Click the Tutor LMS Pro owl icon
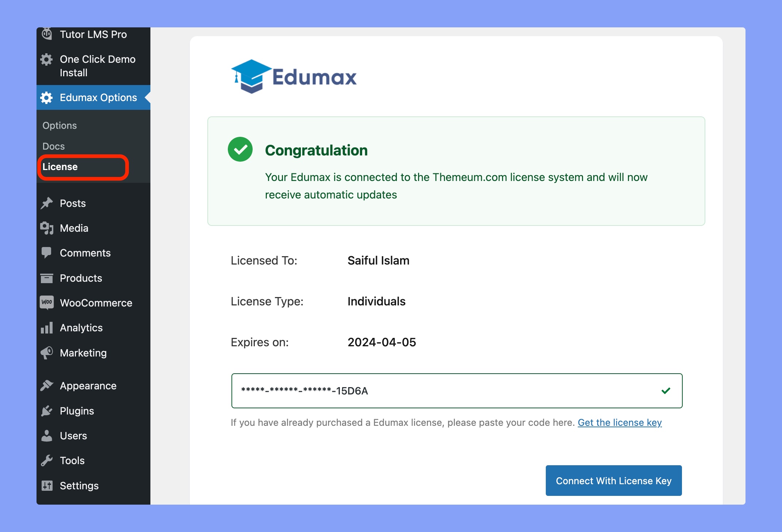Image resolution: width=782 pixels, height=532 pixels. tap(47, 34)
